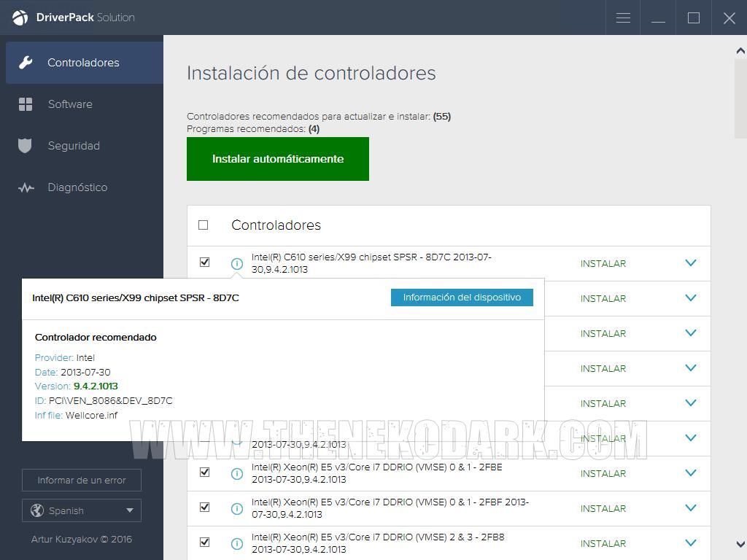
Task: Show info for DDRIO 0 & 1 - 2FBE driver
Action: click(x=237, y=473)
